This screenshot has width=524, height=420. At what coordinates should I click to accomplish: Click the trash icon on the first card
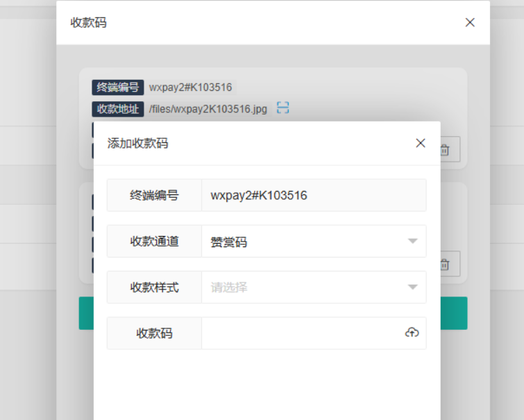click(446, 149)
